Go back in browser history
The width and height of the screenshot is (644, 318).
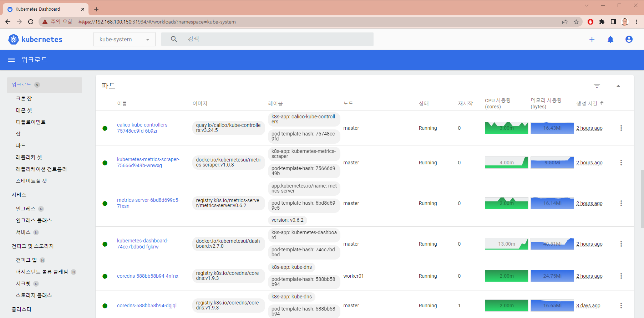pos(8,22)
